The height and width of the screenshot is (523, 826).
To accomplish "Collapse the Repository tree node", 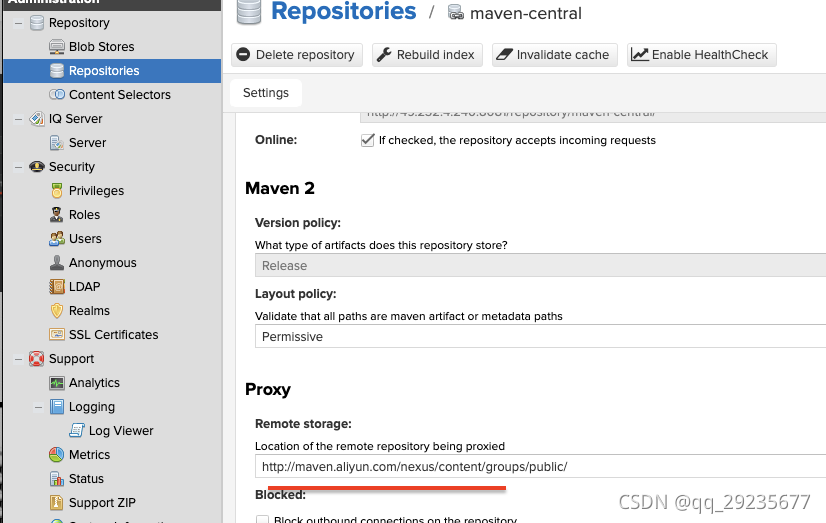I will pyautogui.click(x=18, y=23).
